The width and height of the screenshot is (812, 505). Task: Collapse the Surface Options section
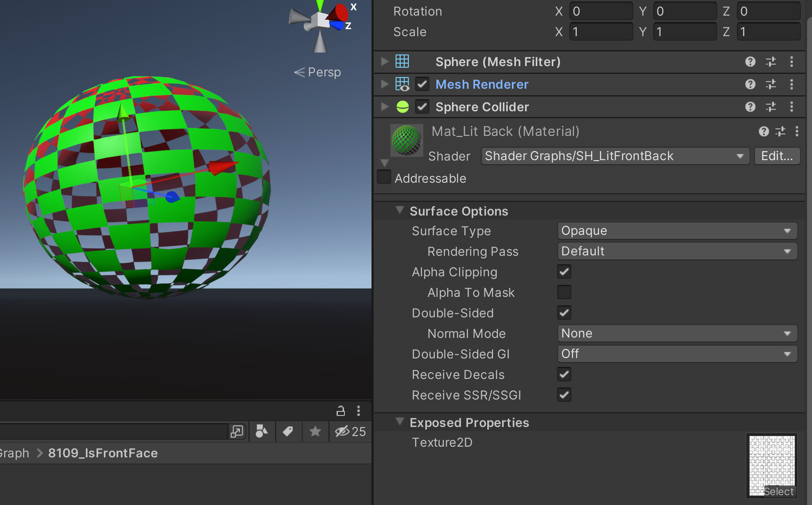click(399, 210)
